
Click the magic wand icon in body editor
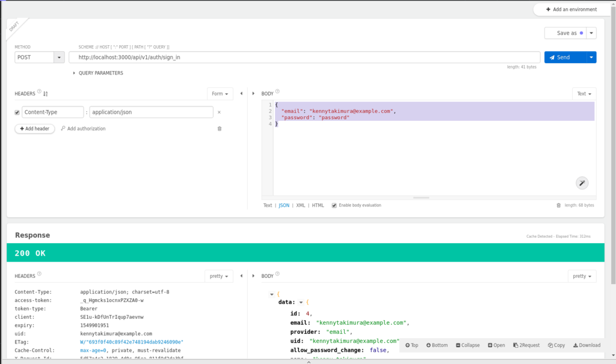(x=582, y=183)
